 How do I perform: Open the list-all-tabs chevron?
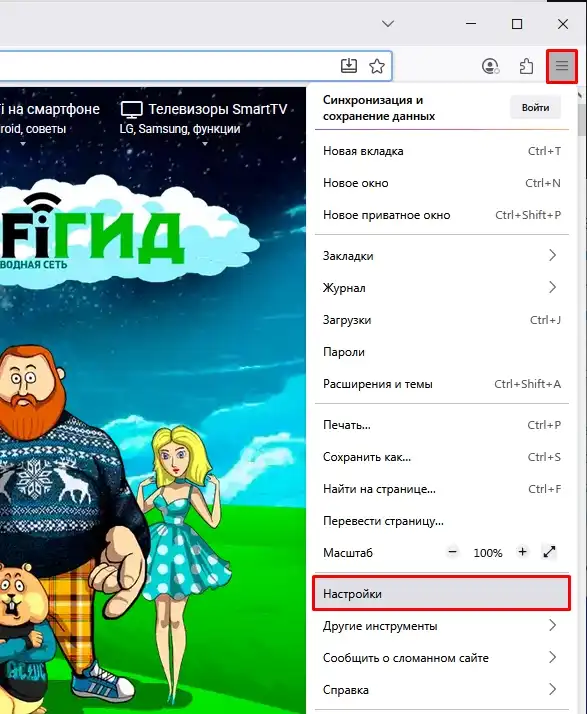click(x=388, y=23)
